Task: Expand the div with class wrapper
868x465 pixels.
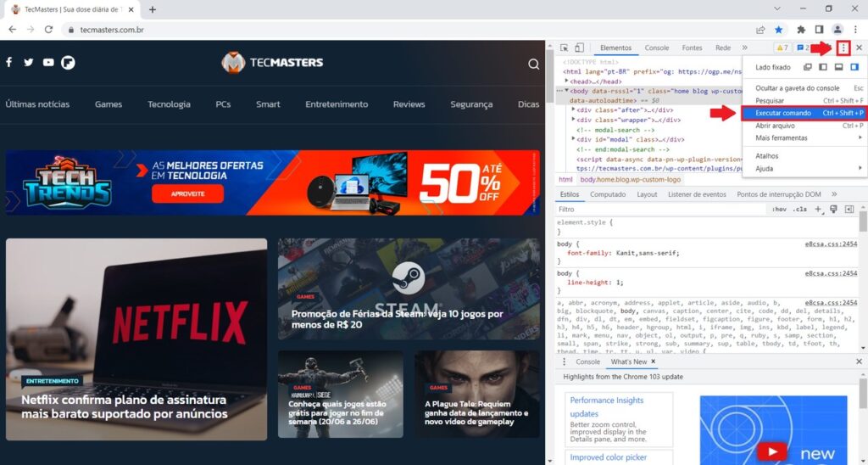Action: pos(574,120)
